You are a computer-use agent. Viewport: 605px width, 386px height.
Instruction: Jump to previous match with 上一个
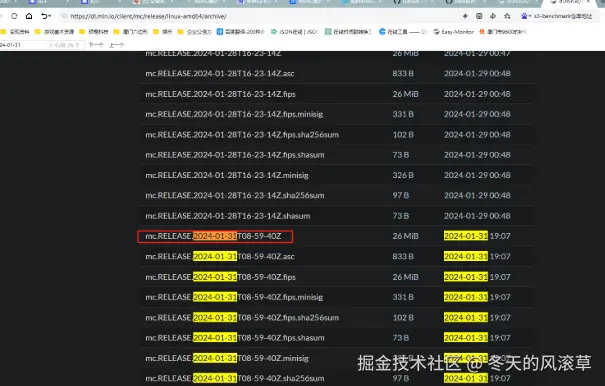tap(117, 45)
